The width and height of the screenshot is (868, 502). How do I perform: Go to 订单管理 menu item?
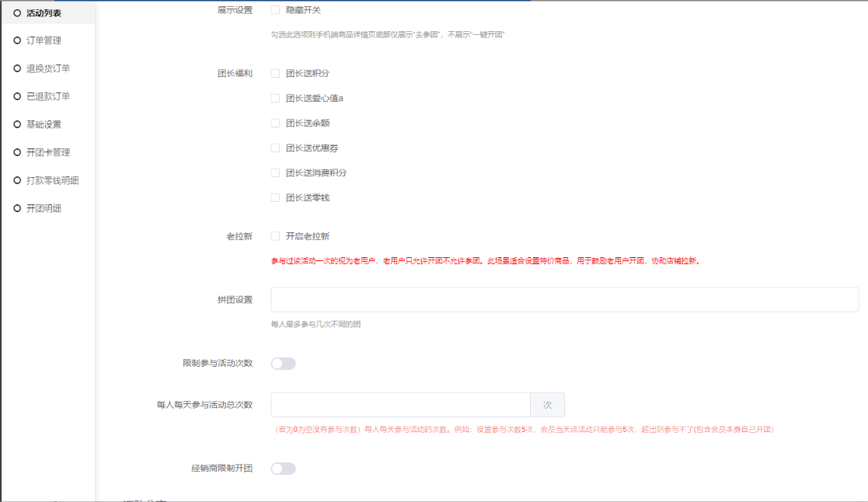click(x=44, y=40)
